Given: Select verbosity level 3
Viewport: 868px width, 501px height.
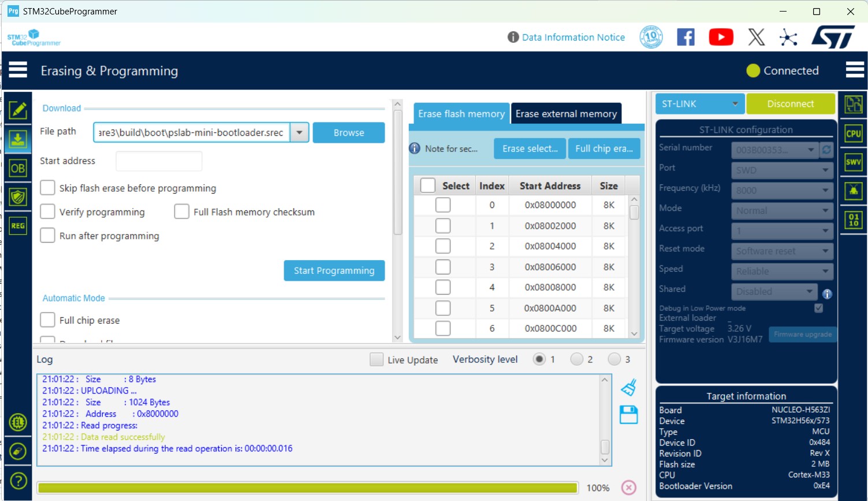Looking at the screenshot, I should tap(614, 359).
